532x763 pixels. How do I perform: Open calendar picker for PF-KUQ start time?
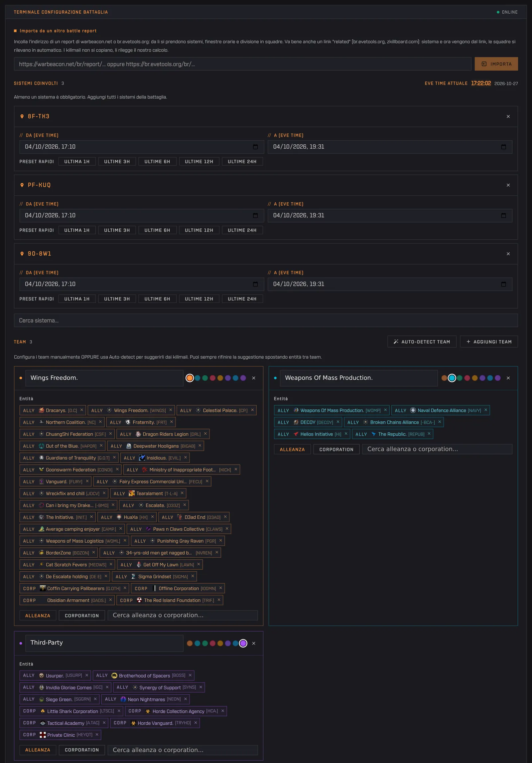tap(255, 216)
